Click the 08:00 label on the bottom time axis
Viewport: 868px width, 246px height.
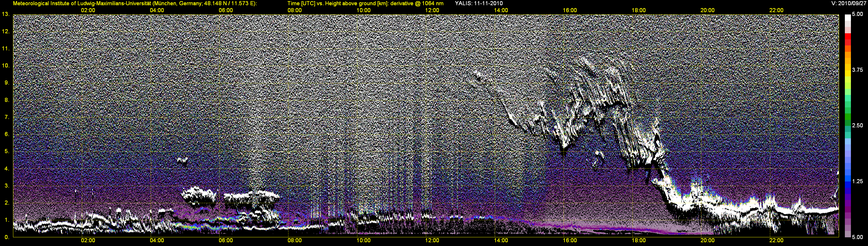click(295, 240)
